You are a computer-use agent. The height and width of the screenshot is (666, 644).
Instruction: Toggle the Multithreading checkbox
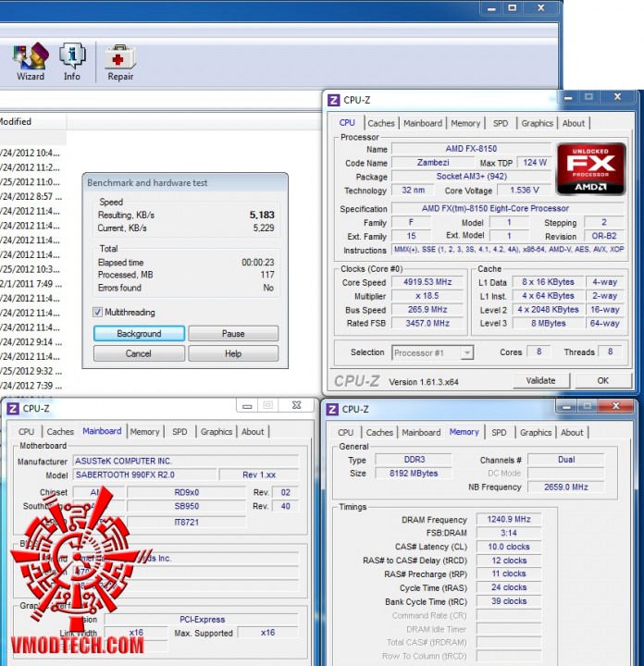pos(97,313)
